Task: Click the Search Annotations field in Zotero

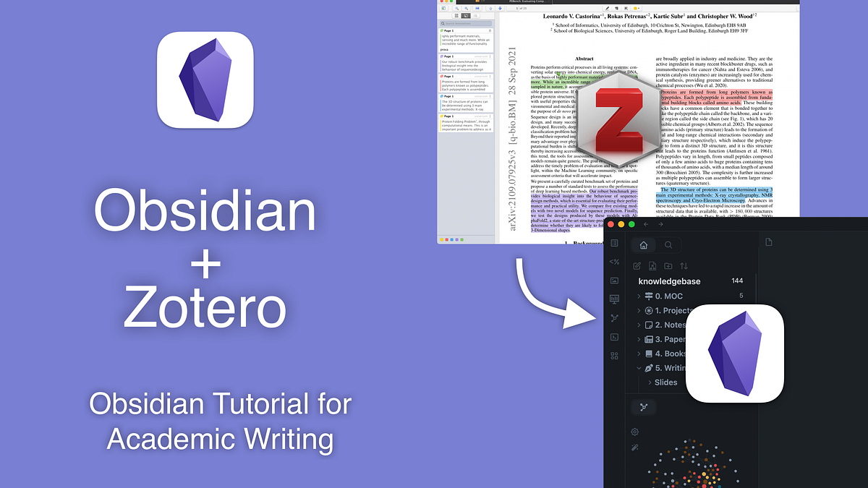Action: (x=467, y=23)
